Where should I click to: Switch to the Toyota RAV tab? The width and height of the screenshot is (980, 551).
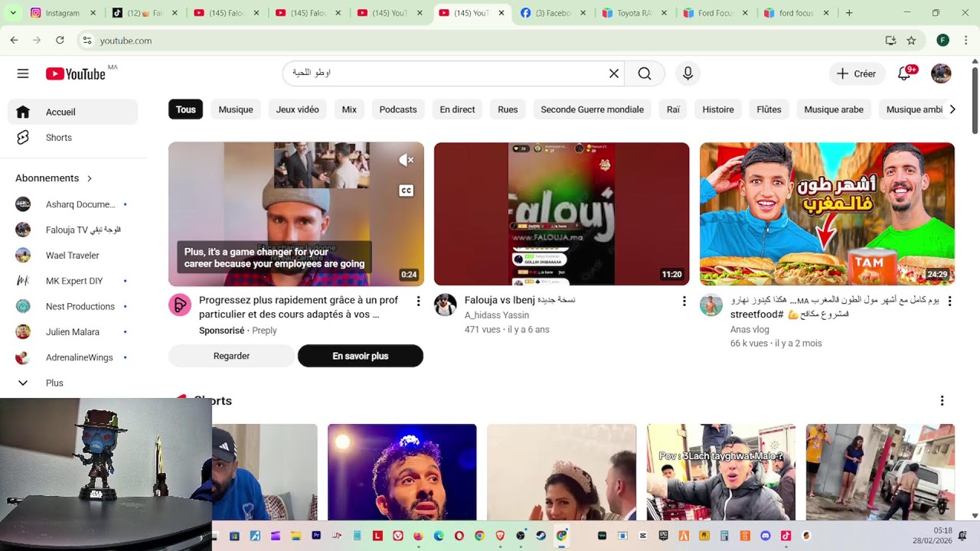pyautogui.click(x=634, y=13)
